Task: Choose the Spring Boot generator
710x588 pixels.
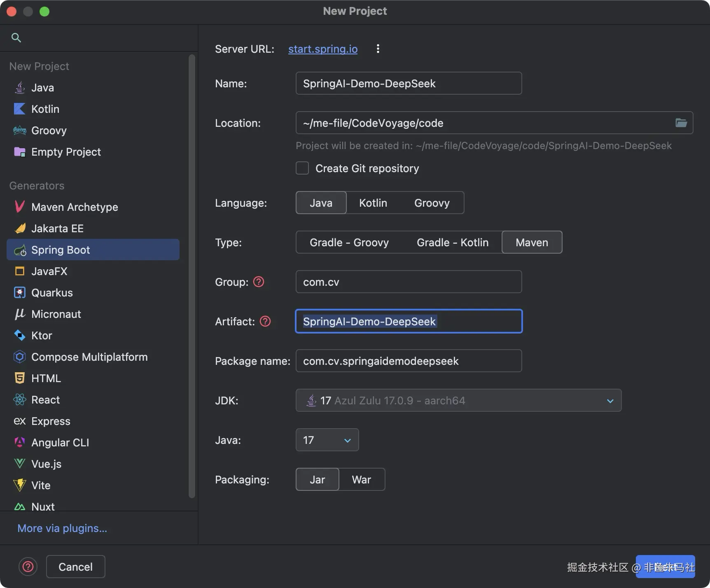Action: tap(61, 250)
